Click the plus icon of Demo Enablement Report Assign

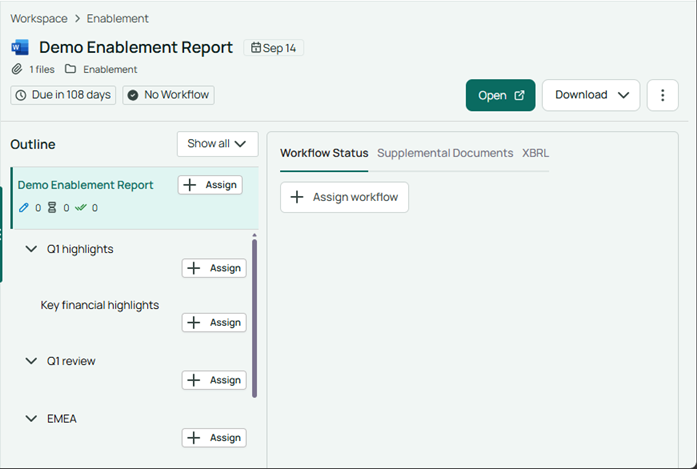[x=190, y=185]
